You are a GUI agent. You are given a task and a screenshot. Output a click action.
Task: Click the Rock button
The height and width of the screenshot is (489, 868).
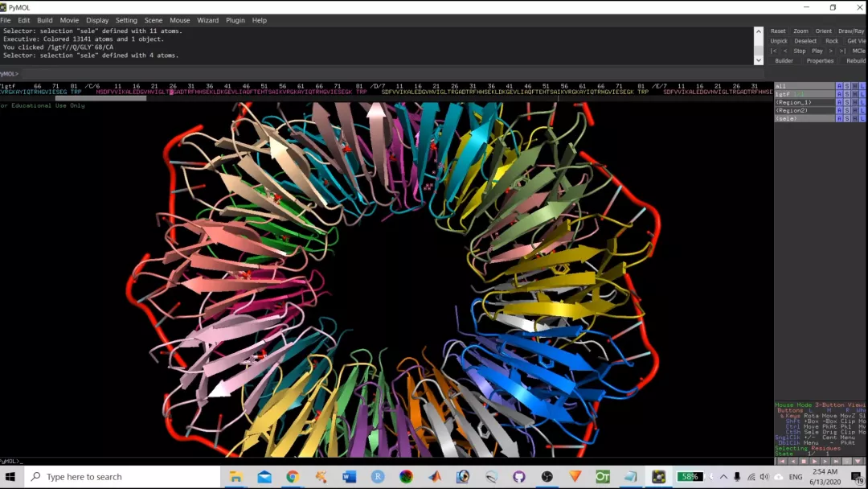[x=832, y=41]
